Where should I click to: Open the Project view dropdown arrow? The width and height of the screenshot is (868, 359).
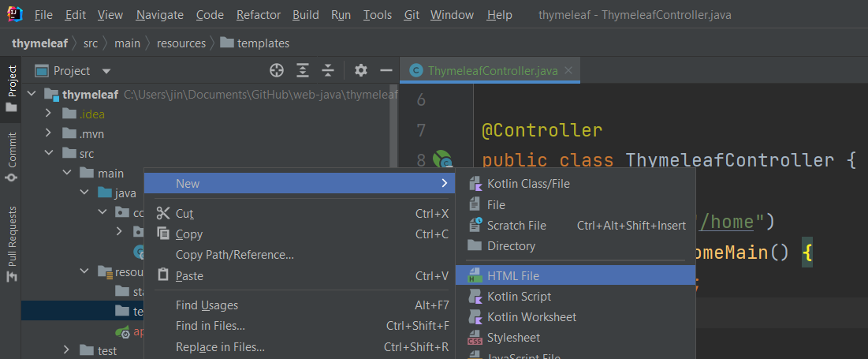tap(107, 71)
